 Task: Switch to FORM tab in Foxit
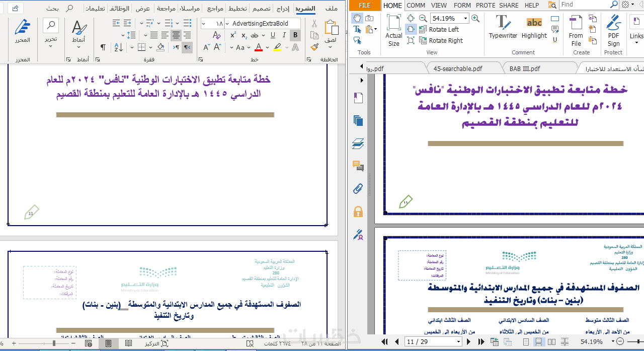462,6
